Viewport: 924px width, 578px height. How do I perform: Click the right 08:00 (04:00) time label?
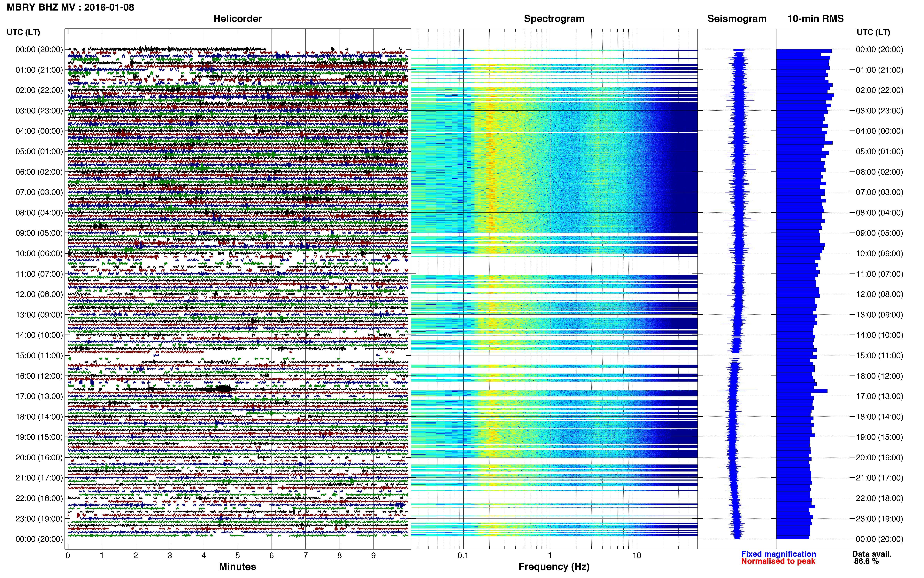879,213
